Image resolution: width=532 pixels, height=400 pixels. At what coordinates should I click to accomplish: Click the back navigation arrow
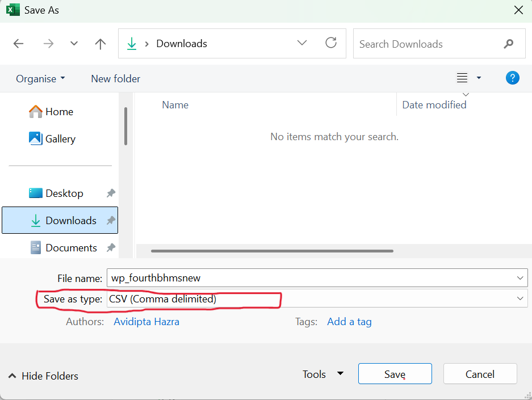tap(19, 44)
